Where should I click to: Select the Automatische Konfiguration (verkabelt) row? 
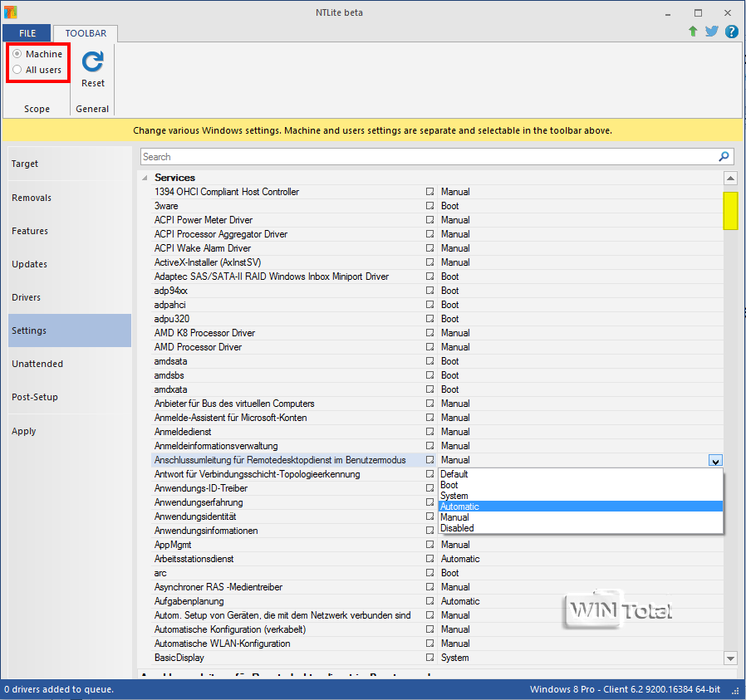click(x=437, y=629)
